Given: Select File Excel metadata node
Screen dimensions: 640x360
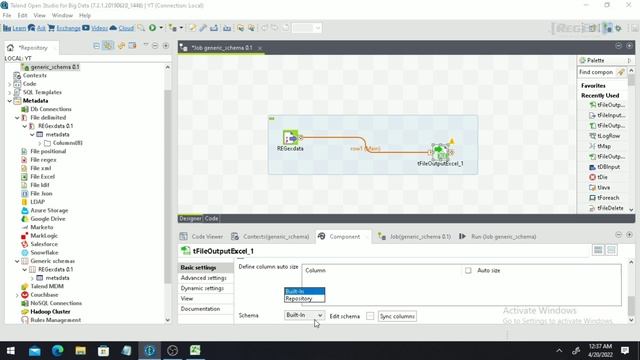Looking at the screenshot, I should pos(42,176).
